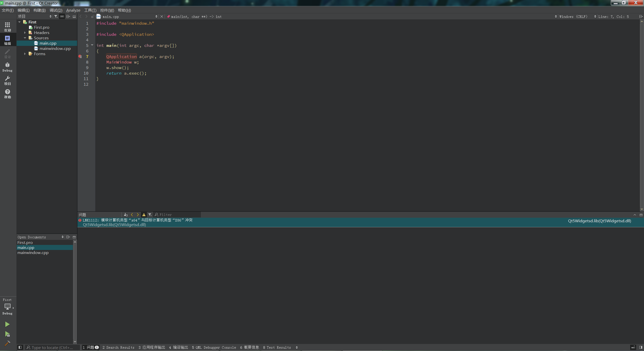Open the 帮助(H) Help menu
The image size is (644, 351).
pyautogui.click(x=125, y=10)
